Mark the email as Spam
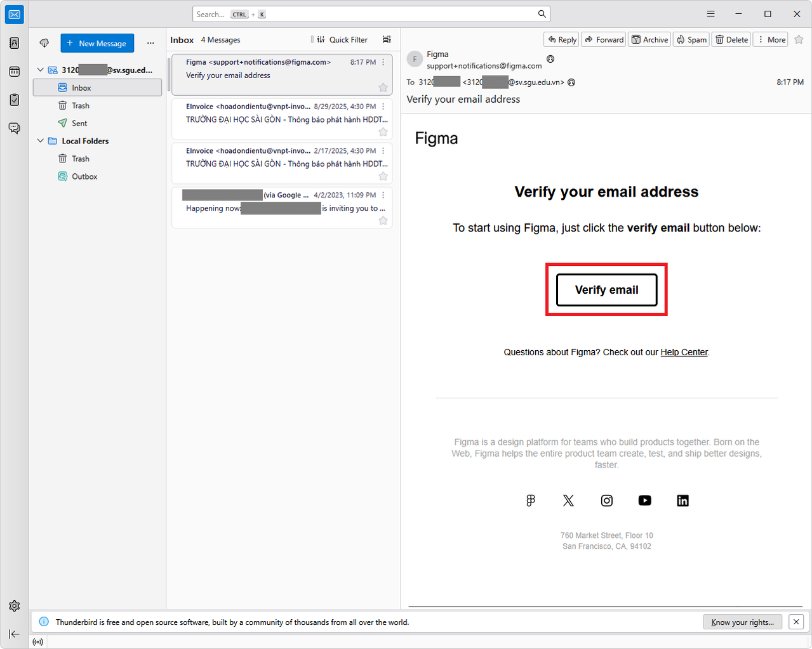812x649 pixels. pyautogui.click(x=691, y=39)
